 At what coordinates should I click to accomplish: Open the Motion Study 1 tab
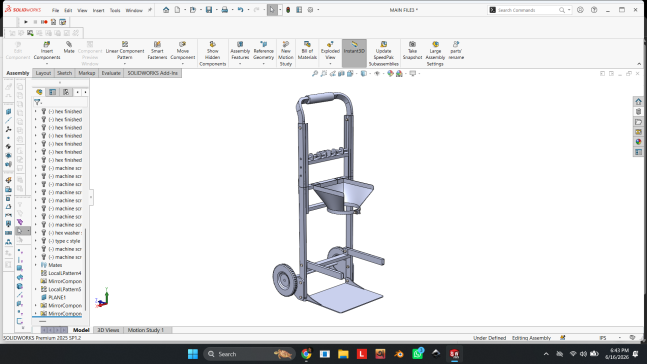coord(146,330)
